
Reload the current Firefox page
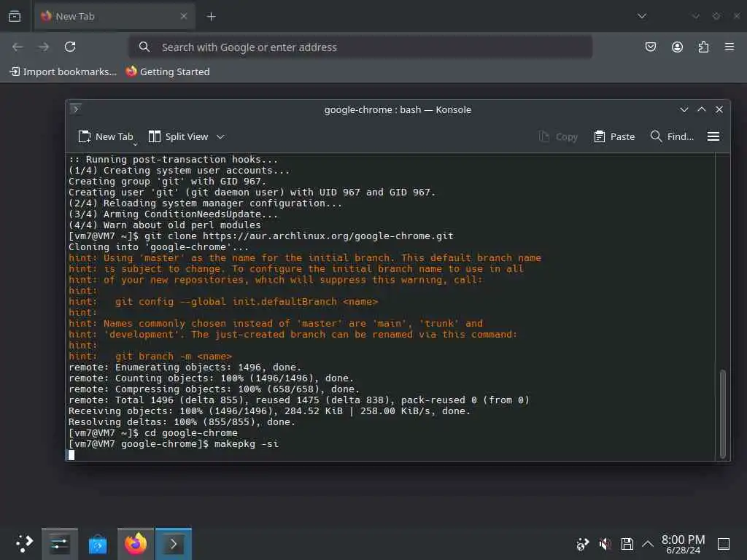70,47
